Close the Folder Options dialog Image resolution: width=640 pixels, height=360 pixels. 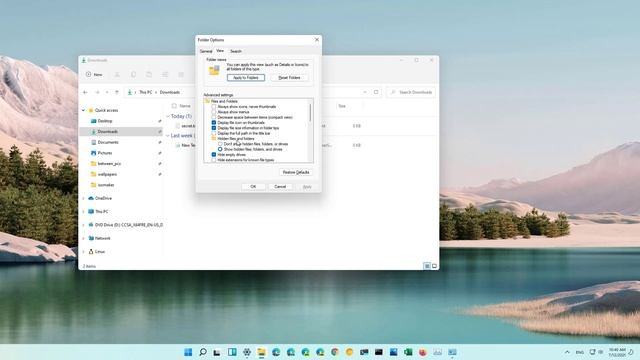[x=317, y=40]
